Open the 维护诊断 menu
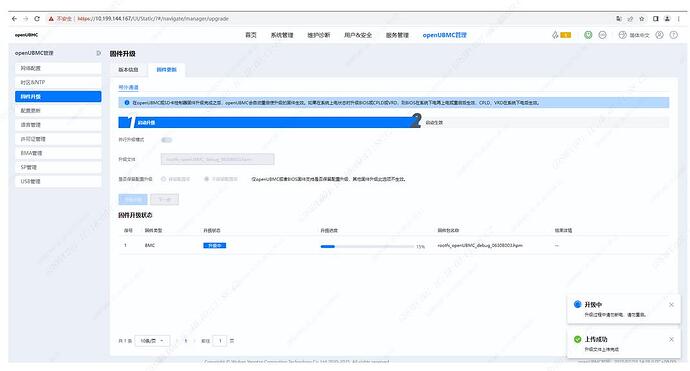The width and height of the screenshot is (690, 371). point(319,35)
